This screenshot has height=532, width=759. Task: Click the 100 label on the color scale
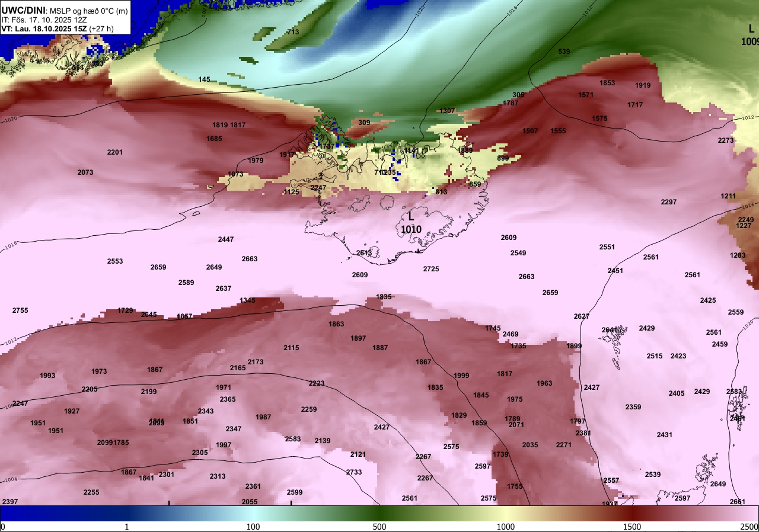coord(253,527)
